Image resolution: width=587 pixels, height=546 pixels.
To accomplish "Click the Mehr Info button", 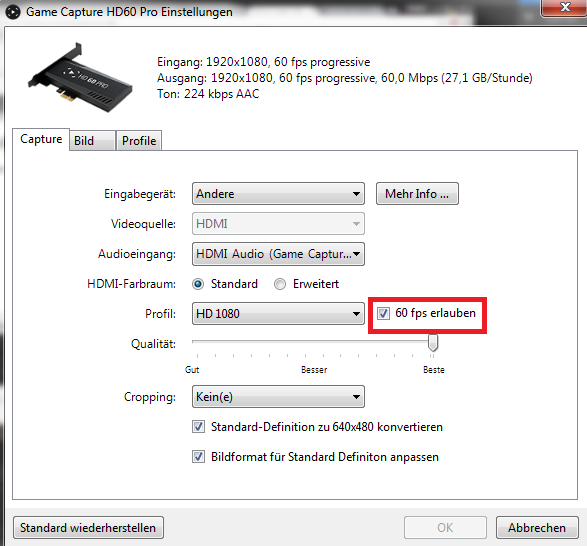I will click(417, 194).
